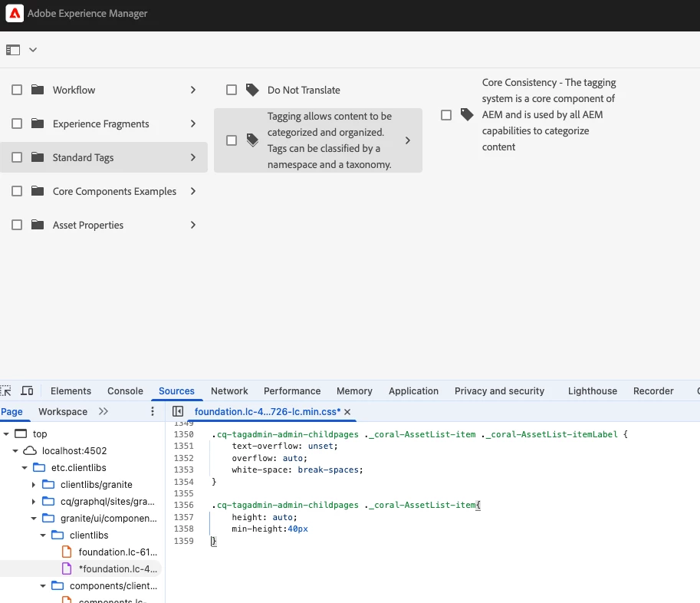
Task: Select the Experience Fragments label
Action: click(101, 124)
